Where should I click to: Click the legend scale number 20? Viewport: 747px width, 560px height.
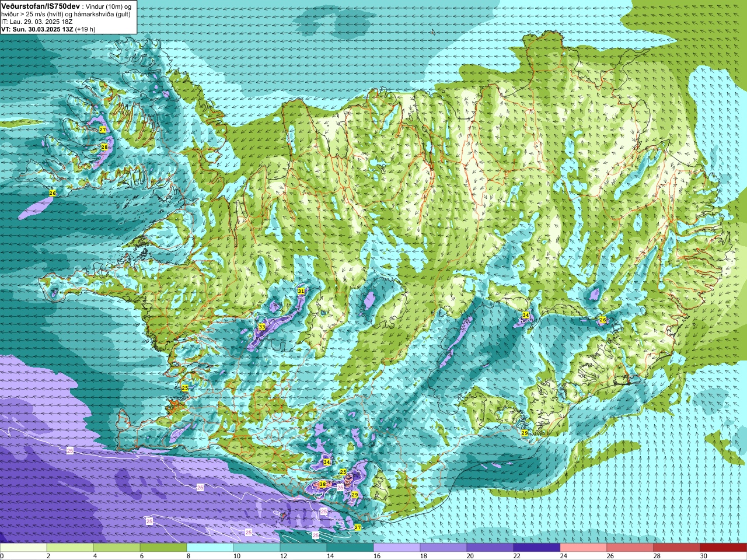point(470,556)
